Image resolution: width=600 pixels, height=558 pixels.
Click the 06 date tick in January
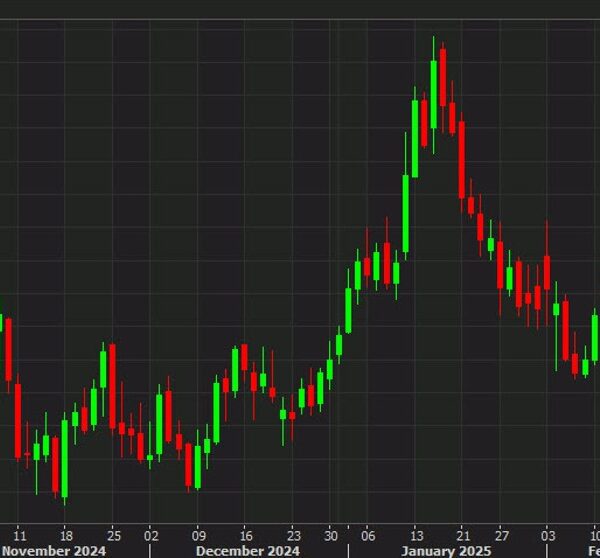(x=368, y=534)
